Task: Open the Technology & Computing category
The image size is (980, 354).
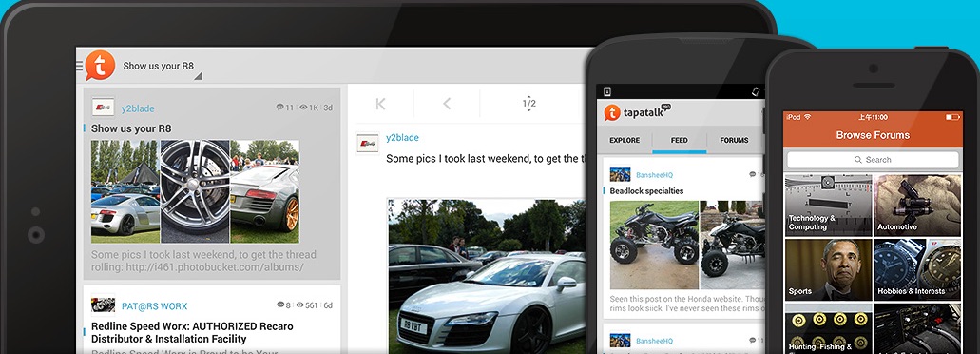Action: pyautogui.click(x=828, y=206)
